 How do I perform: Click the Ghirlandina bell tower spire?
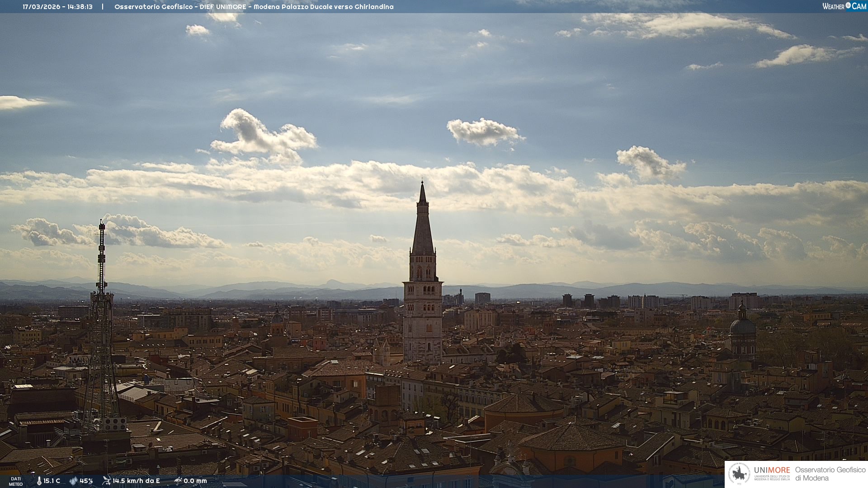[423, 226]
